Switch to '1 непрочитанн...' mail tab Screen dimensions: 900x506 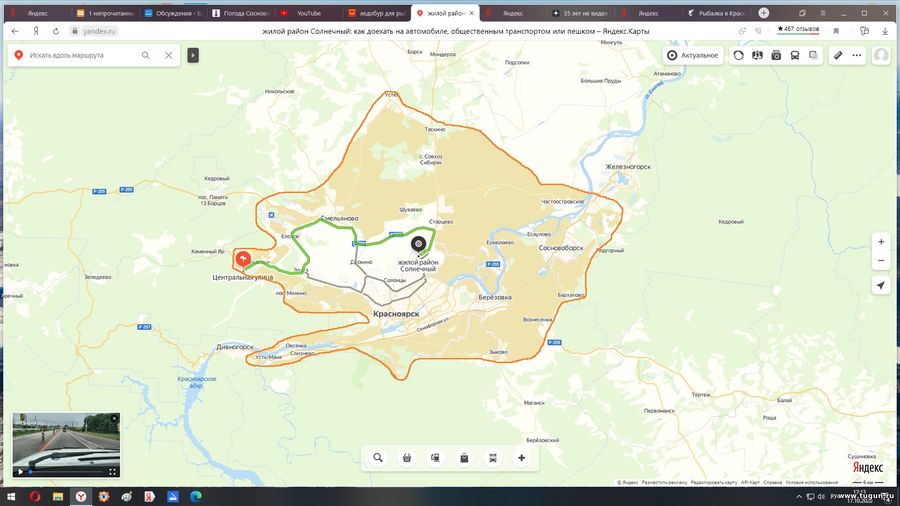click(105, 13)
